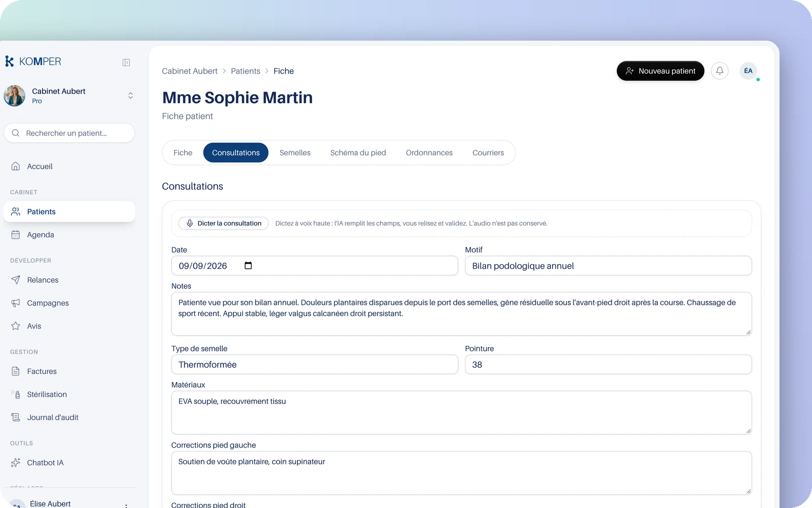The image size is (812, 508).
Task: Collapse the sidebar panel icon
Action: click(126, 62)
